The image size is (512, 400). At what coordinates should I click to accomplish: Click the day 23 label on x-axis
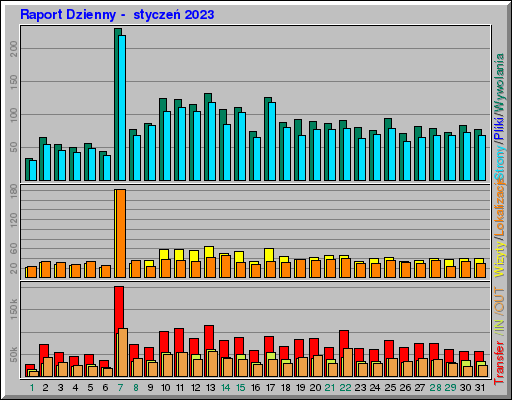pyautogui.click(x=360, y=388)
